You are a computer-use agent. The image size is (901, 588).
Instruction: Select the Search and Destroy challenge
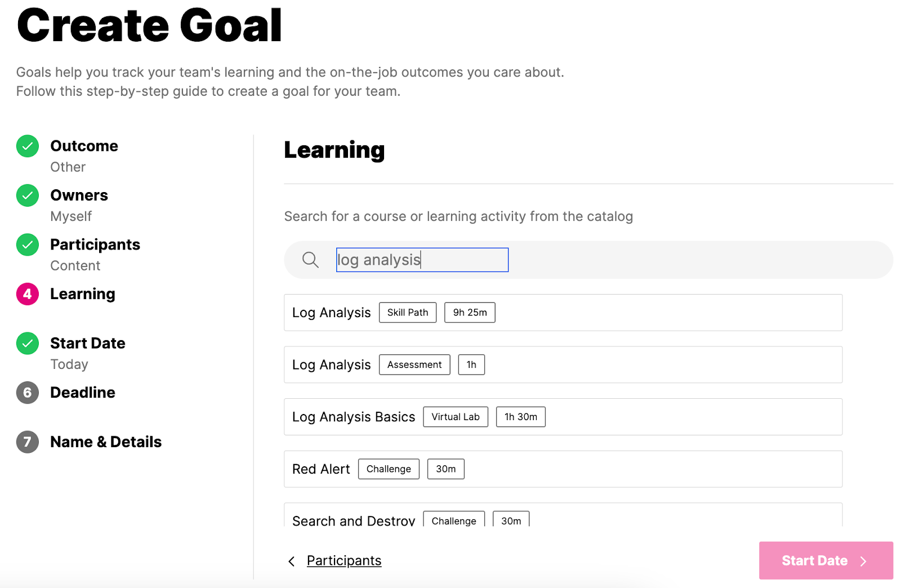563,517
